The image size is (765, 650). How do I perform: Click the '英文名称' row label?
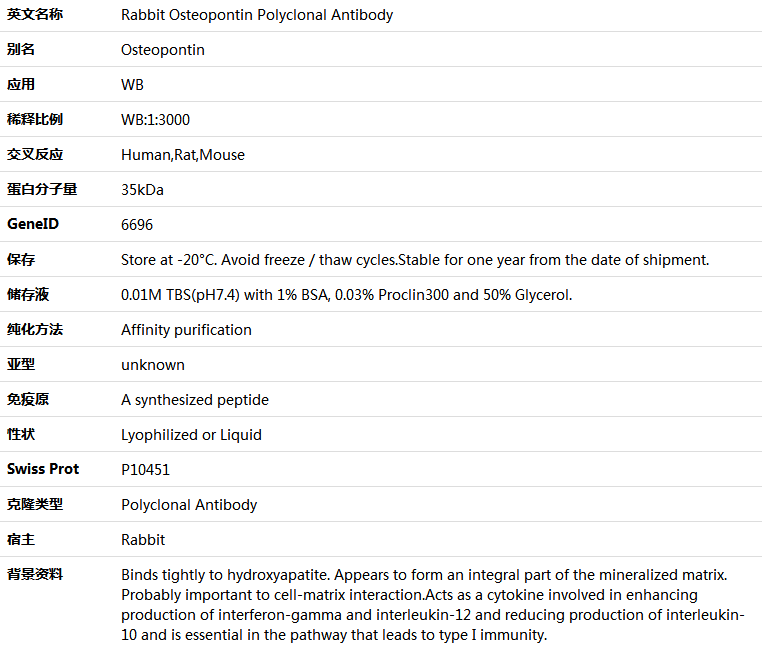[x=35, y=15]
